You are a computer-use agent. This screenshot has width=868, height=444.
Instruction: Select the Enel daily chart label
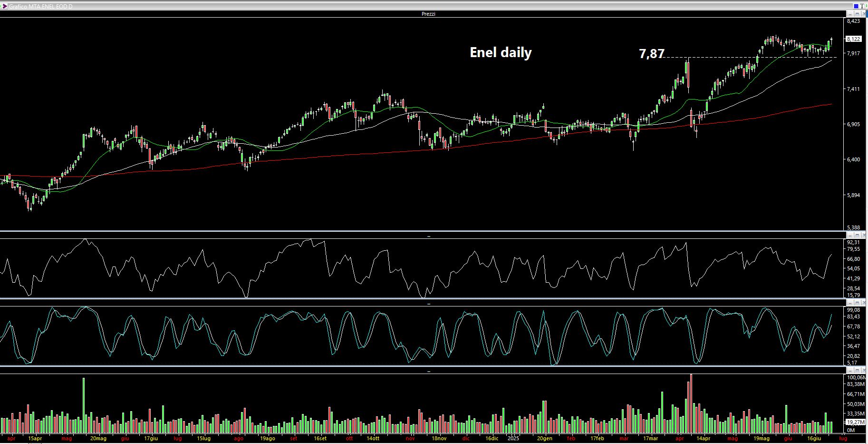click(501, 52)
